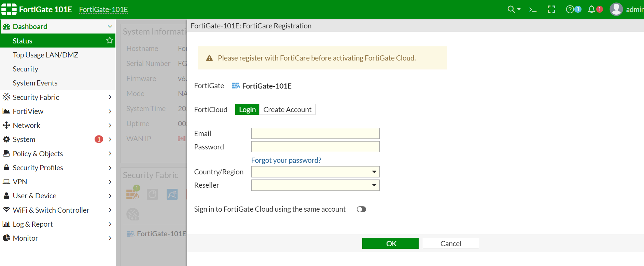This screenshot has height=266, width=644.
Task: Select the Create Account option
Action: (287, 109)
